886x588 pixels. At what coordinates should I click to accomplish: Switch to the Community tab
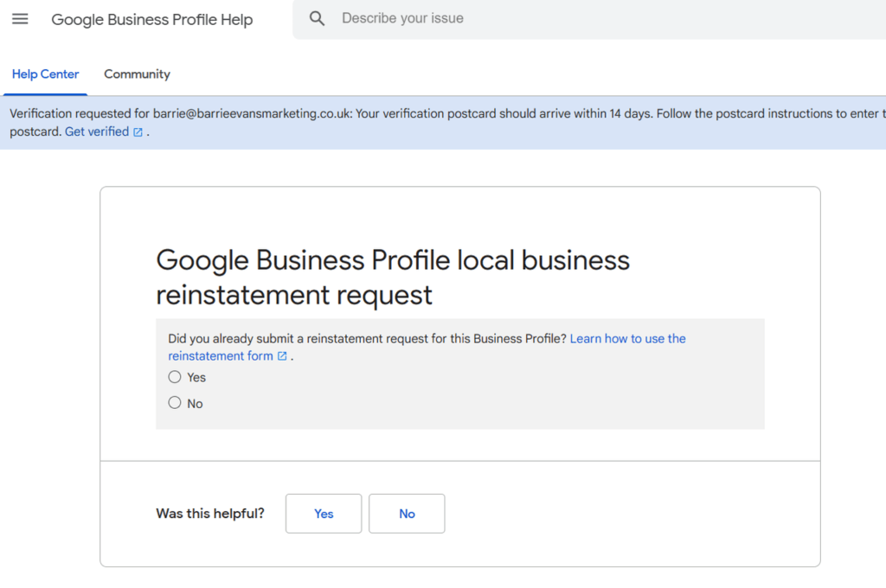pos(136,73)
